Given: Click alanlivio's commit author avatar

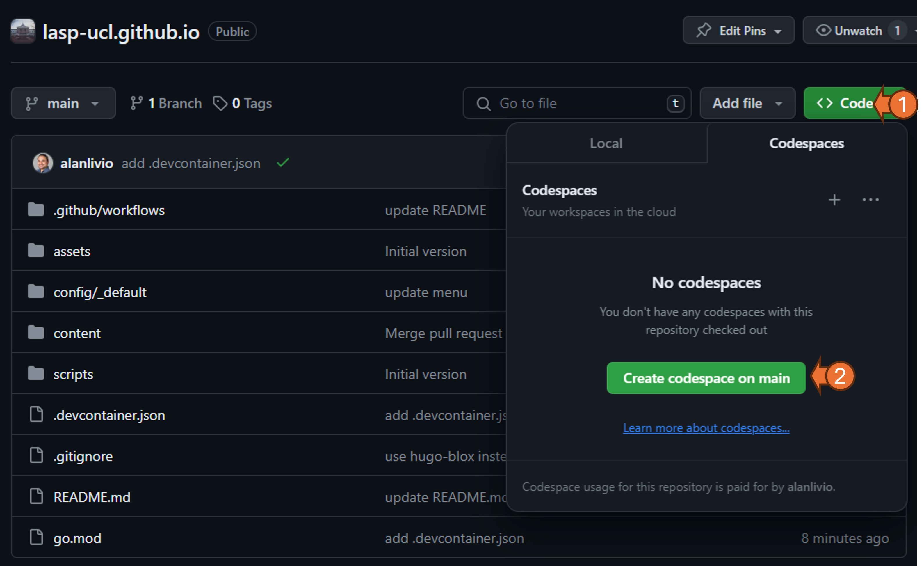Looking at the screenshot, I should pyautogui.click(x=43, y=163).
